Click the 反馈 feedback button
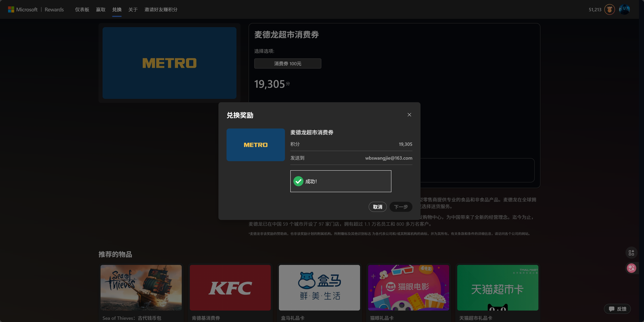 tap(617, 309)
